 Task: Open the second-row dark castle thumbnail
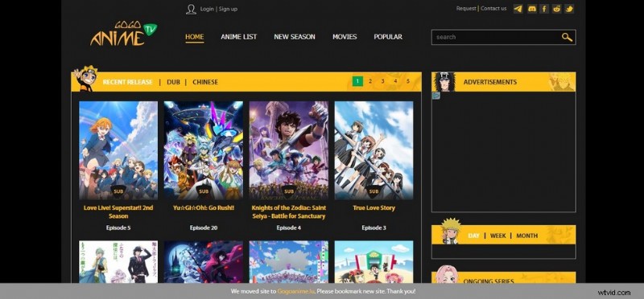(x=204, y=262)
